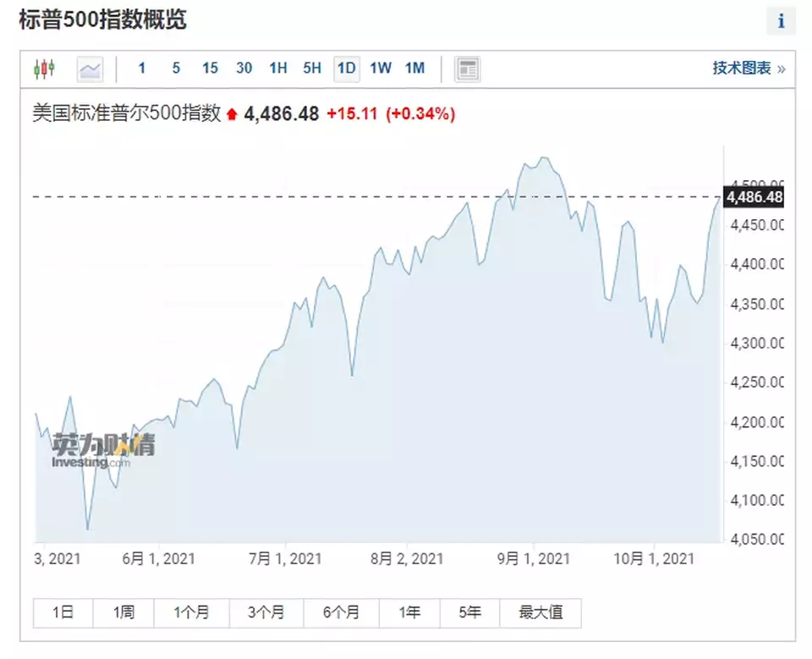Click the 美国标准普尔500指数 title text
This screenshot has width=812, height=659.
pyautogui.click(x=127, y=113)
